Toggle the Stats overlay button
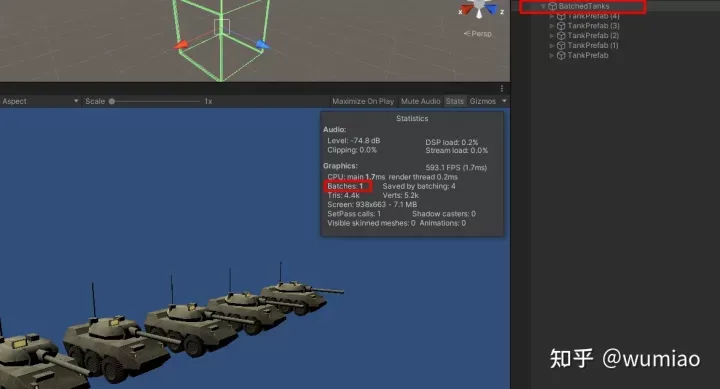720x389 pixels. click(x=455, y=101)
